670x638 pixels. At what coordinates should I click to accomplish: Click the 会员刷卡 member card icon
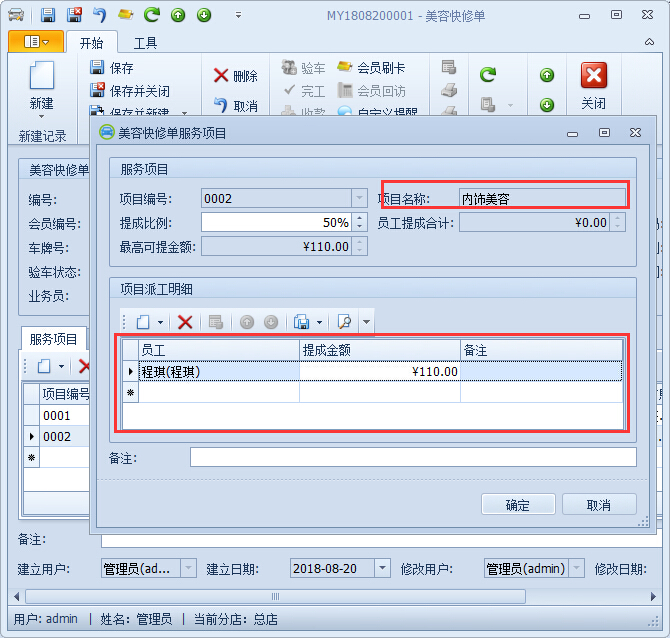point(344,68)
